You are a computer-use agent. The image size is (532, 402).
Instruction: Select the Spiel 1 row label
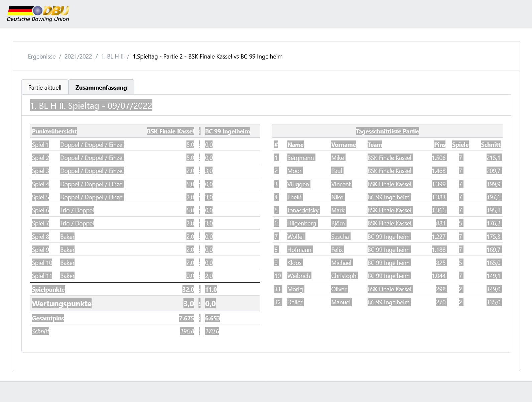pos(40,144)
